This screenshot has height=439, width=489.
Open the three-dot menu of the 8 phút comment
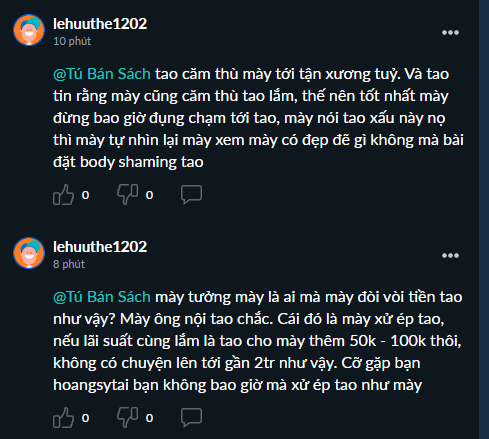450,255
